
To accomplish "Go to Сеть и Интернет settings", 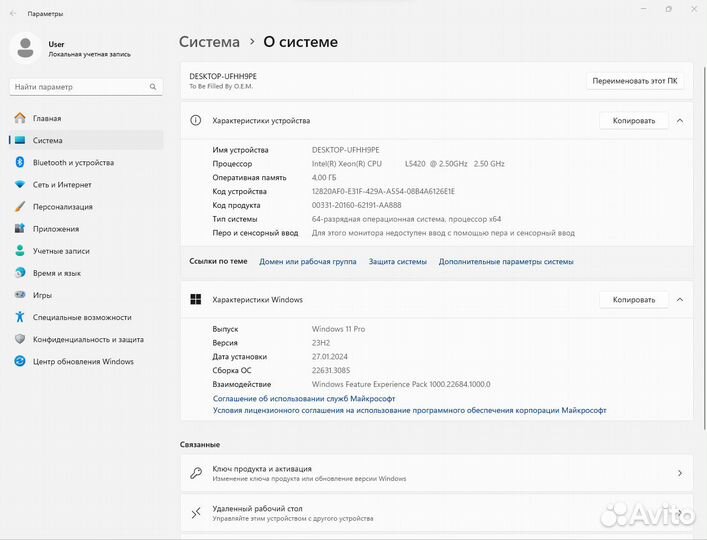I will [x=86, y=184].
